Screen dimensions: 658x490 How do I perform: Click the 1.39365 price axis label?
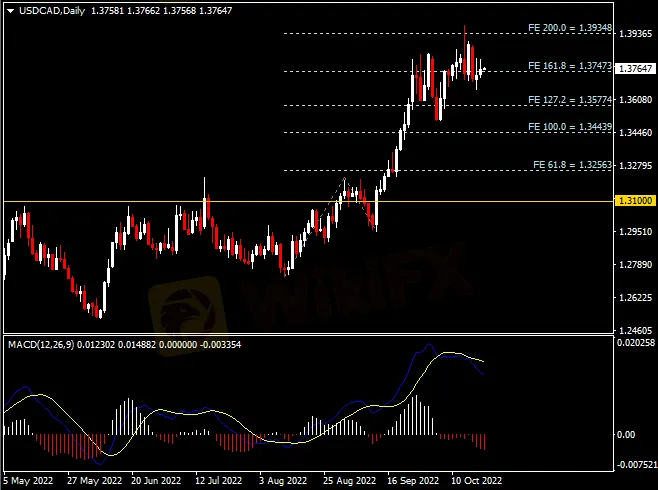point(635,34)
